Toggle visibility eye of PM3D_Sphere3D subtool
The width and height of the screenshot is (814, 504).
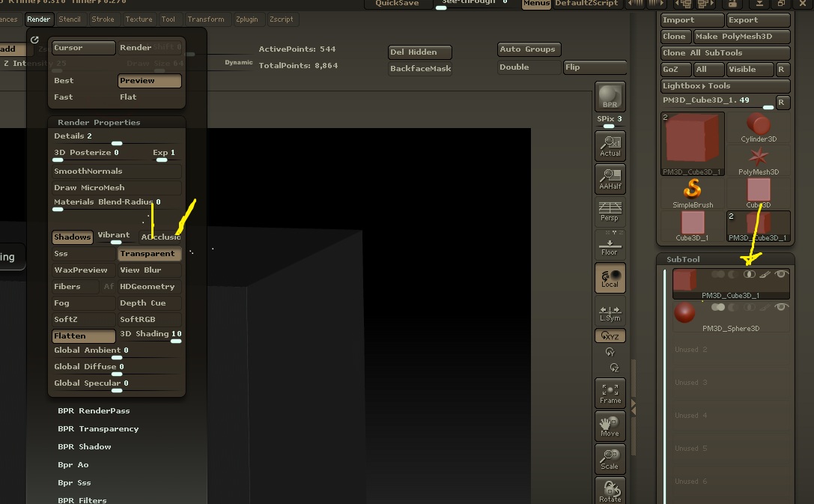point(781,307)
